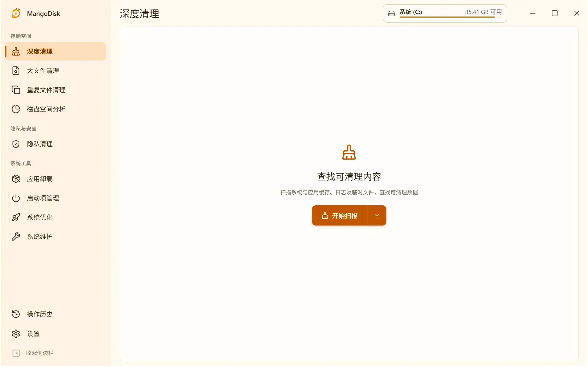Open the 大文件清理 page
The height and width of the screenshot is (367, 588).
coord(55,71)
